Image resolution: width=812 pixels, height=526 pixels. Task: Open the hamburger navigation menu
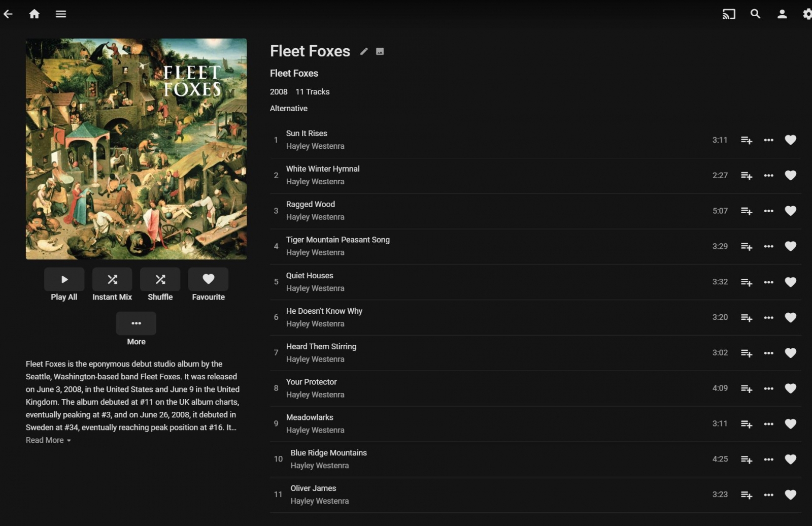click(61, 14)
